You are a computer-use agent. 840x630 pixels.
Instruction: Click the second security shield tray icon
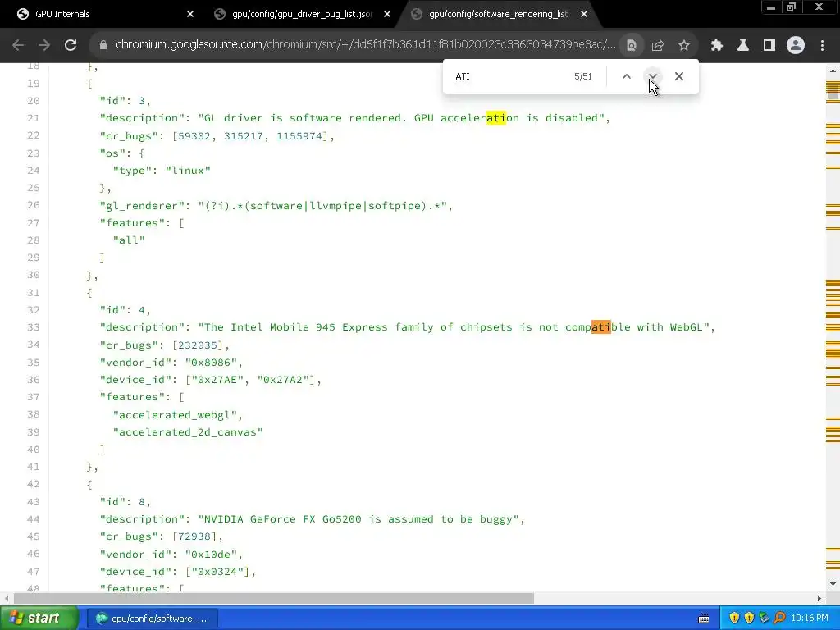pyautogui.click(x=749, y=619)
